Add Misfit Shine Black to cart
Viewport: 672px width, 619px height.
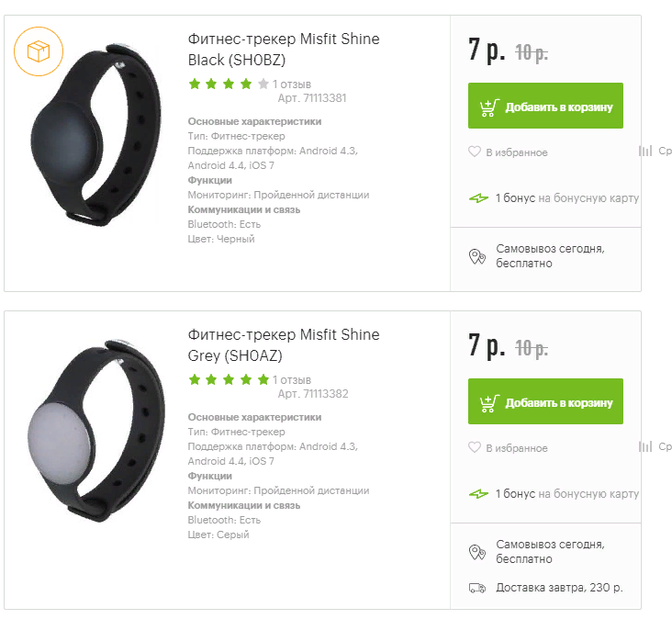545,107
